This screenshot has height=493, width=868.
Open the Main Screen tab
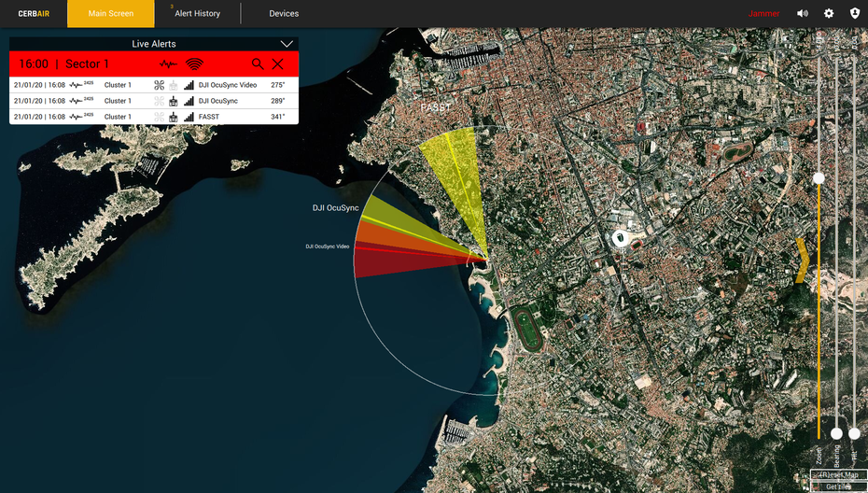pos(111,13)
